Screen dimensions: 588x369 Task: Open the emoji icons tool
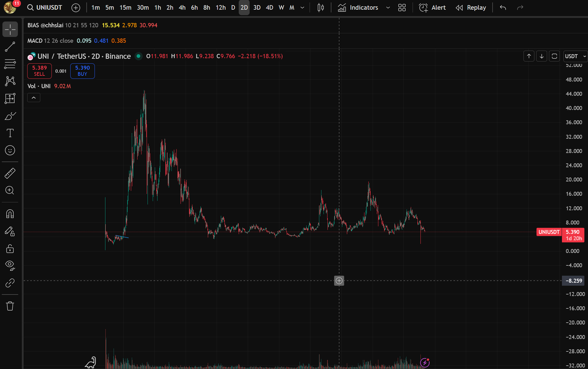tap(10, 150)
